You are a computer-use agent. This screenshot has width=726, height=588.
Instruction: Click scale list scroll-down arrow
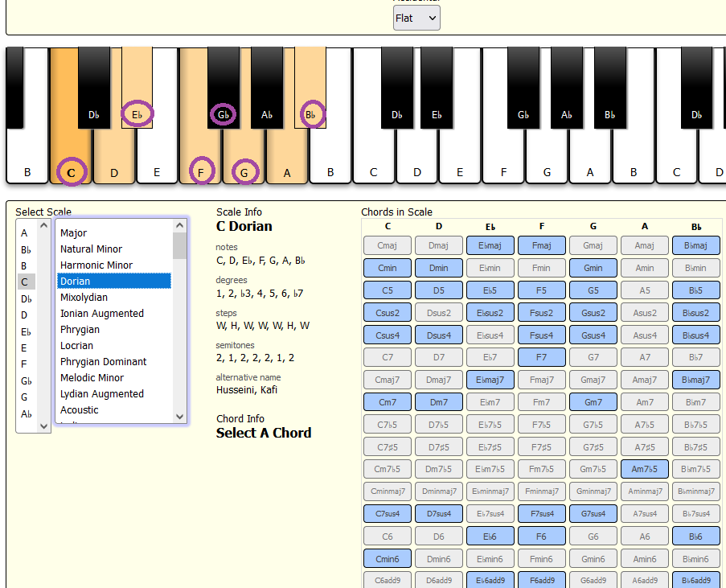(x=180, y=417)
